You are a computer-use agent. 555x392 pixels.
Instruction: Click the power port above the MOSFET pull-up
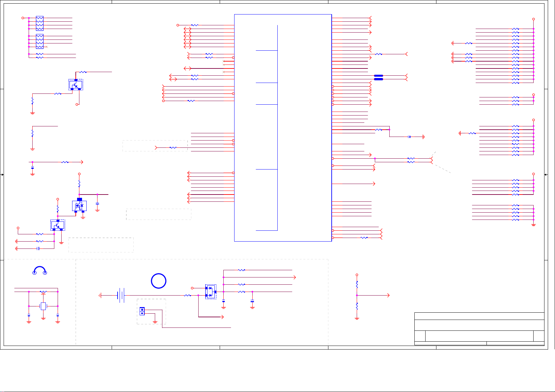[x=79, y=174]
